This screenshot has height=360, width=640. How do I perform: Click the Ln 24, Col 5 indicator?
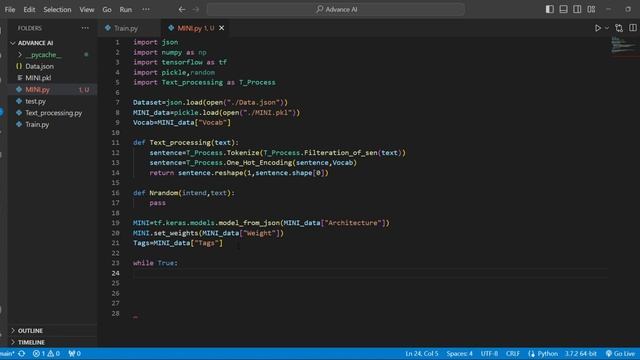(x=422, y=353)
